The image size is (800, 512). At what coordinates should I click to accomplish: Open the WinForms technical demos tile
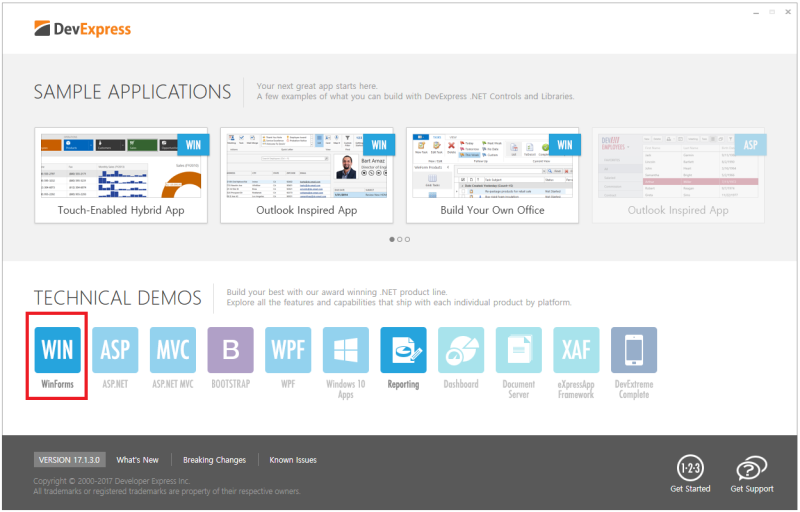tap(57, 350)
